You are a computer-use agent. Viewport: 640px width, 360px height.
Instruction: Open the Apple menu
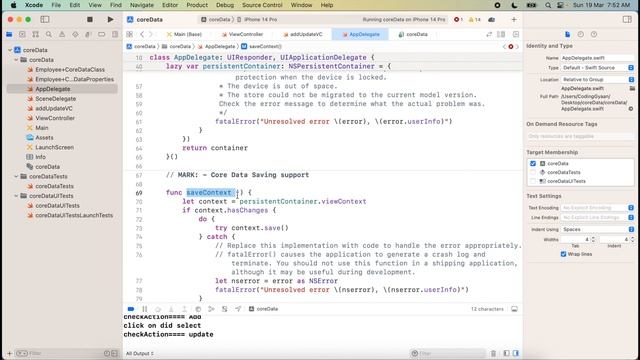(13, 5)
